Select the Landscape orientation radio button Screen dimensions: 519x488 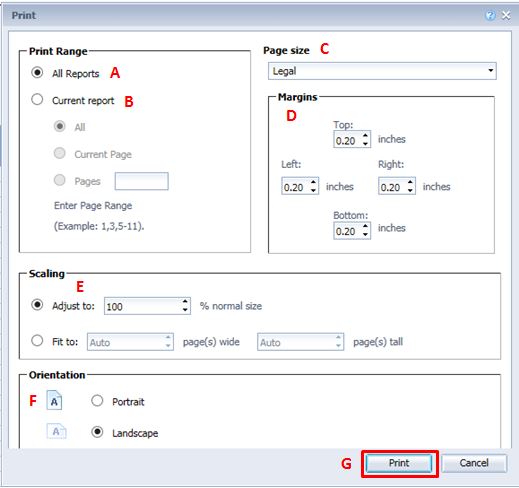point(97,432)
